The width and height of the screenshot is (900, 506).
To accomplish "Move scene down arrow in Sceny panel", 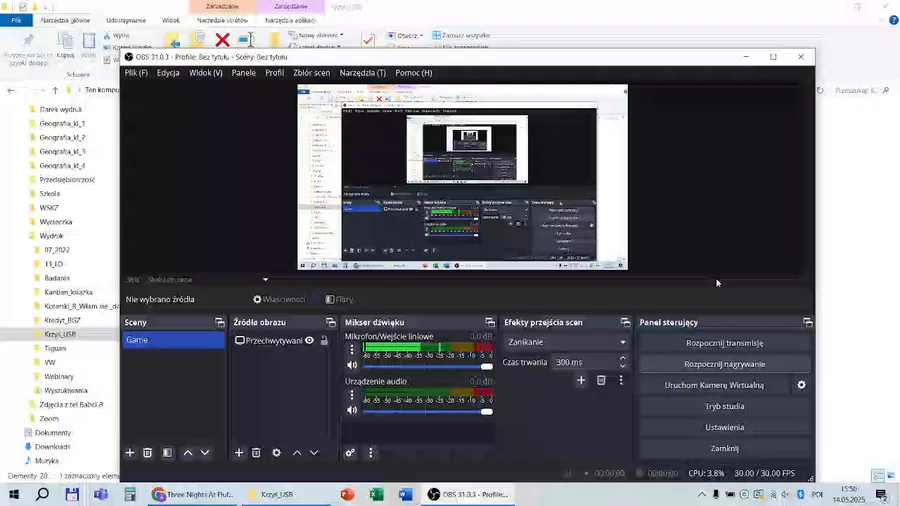I will click(x=205, y=453).
